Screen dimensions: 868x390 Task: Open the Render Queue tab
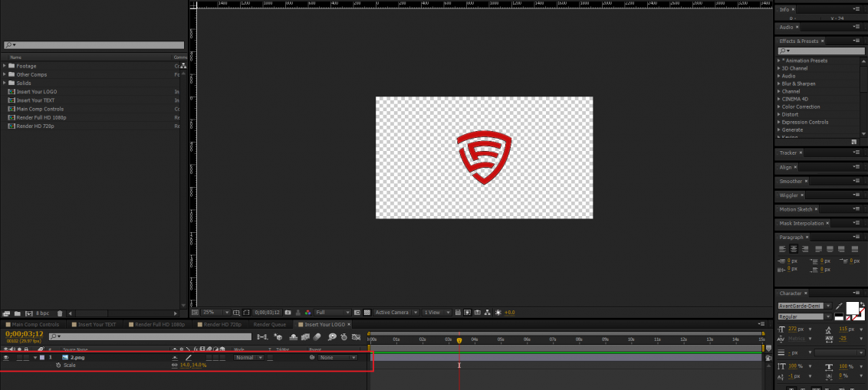pos(270,325)
